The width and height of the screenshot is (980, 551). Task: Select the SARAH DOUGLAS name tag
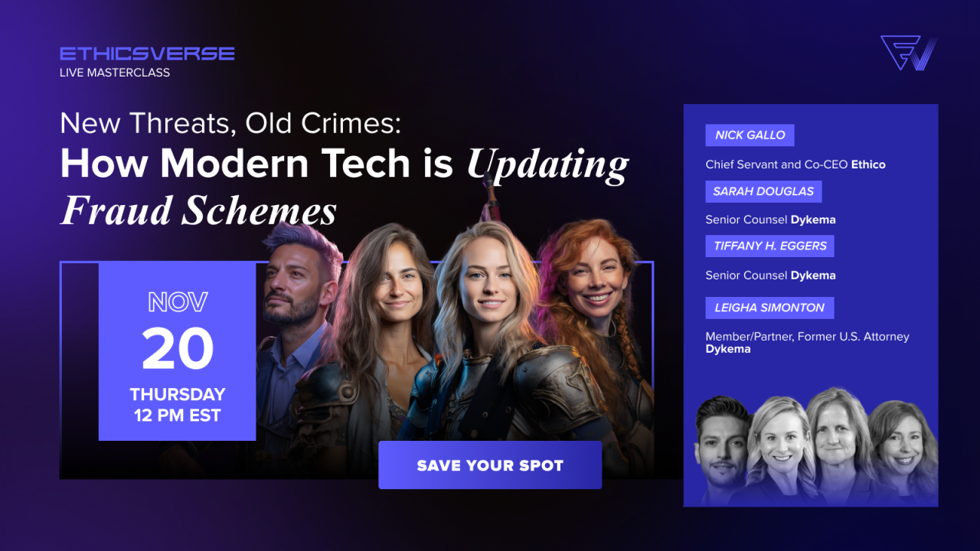click(763, 191)
